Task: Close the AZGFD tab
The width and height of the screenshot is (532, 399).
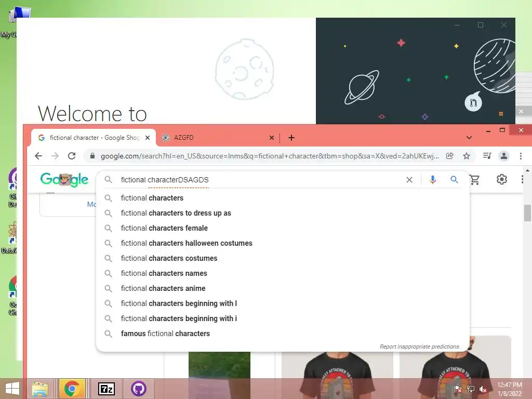Action: (x=271, y=138)
